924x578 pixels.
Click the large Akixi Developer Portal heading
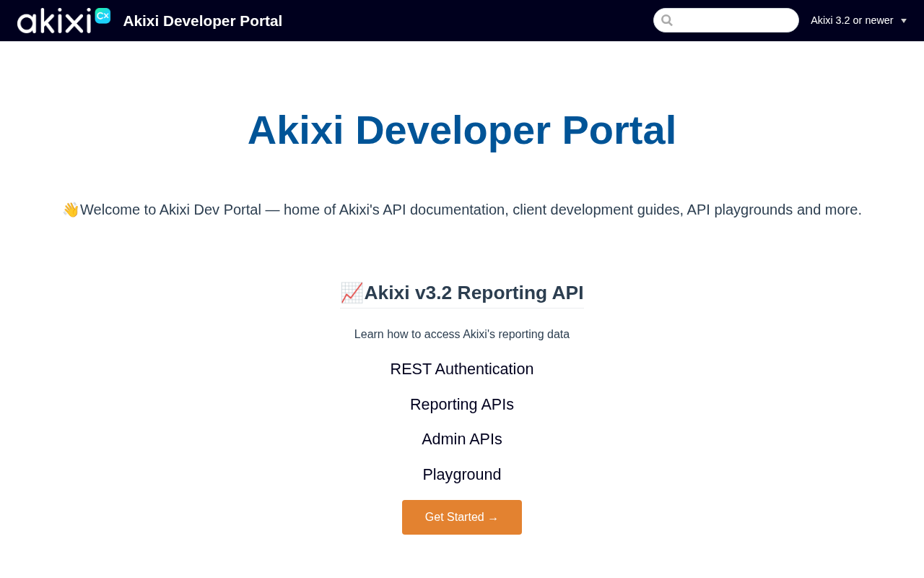point(462,130)
